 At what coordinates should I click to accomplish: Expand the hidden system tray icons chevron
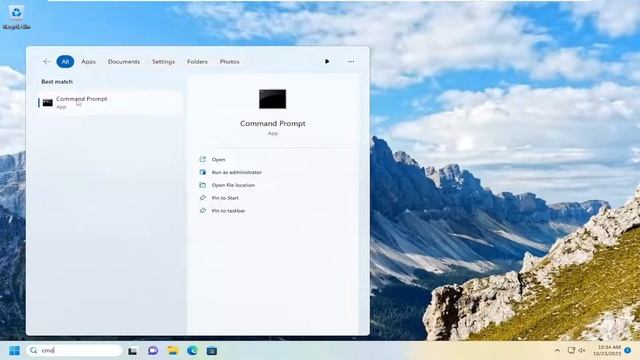[557, 351]
